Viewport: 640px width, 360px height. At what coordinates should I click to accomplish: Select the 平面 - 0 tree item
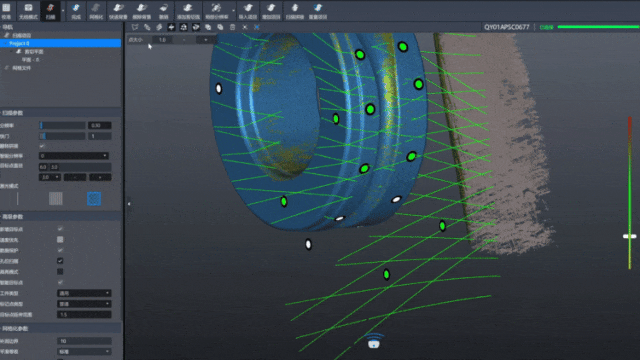31,60
